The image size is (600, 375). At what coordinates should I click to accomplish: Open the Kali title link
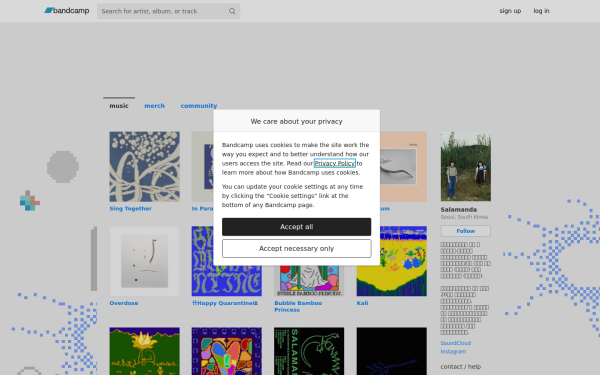coord(362,303)
